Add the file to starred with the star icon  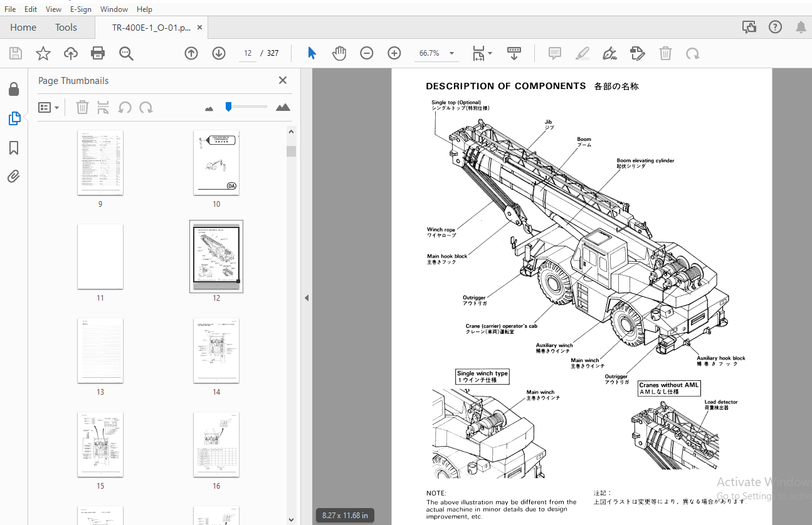43,53
